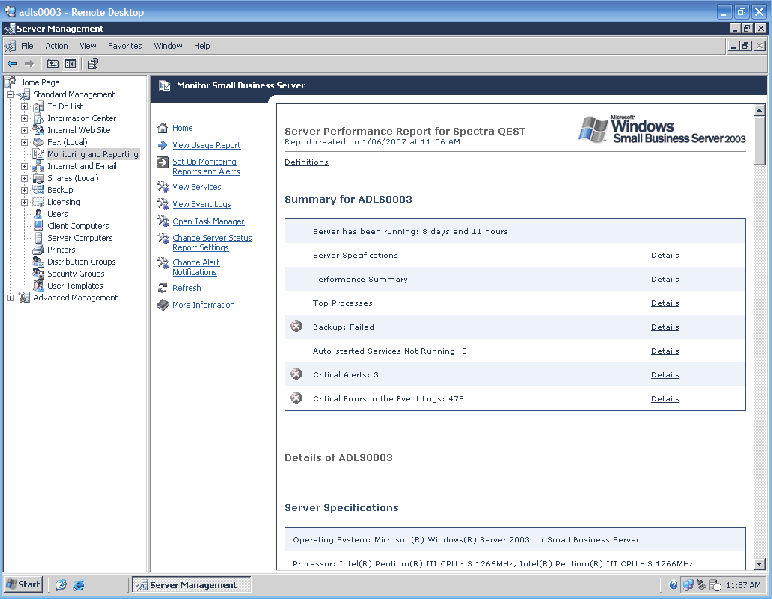
Task: Click the Open Task Manager icon
Action: 162,221
